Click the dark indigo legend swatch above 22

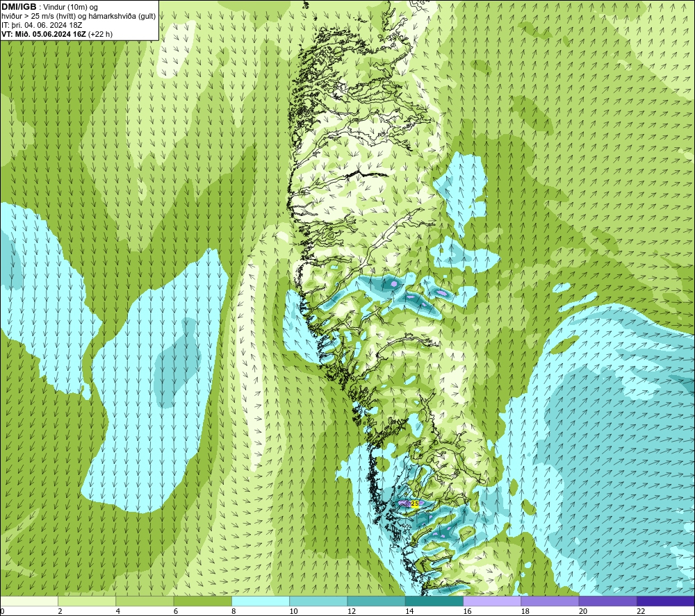(x=665, y=601)
